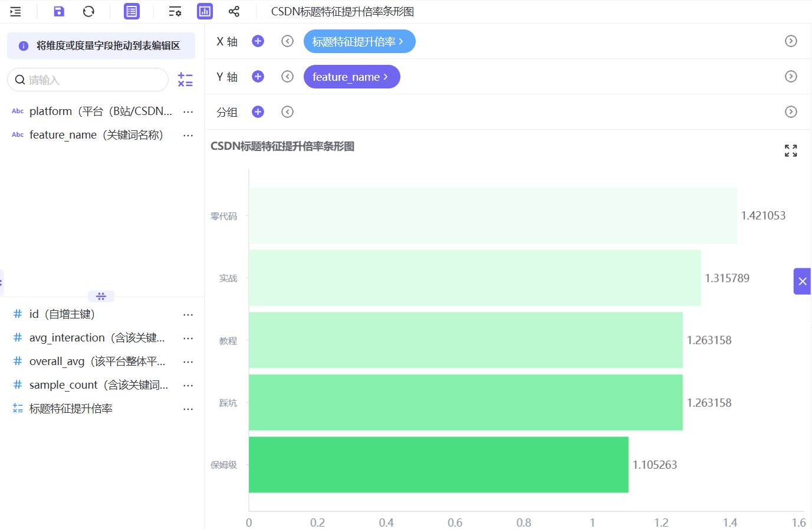Screen dimensions: 812x529
Task: Click the left arrow beside X 轴
Action: coord(288,41)
